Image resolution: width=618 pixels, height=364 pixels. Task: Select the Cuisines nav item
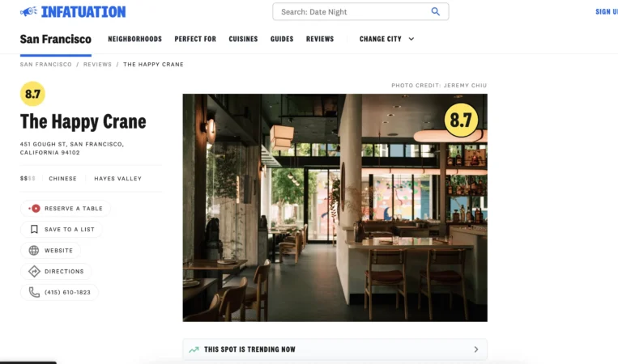243,39
